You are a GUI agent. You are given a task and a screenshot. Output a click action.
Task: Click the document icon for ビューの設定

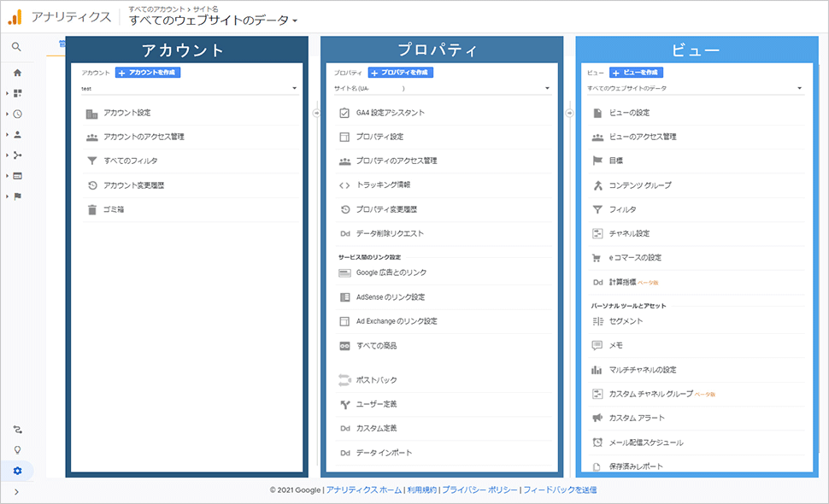click(x=597, y=113)
